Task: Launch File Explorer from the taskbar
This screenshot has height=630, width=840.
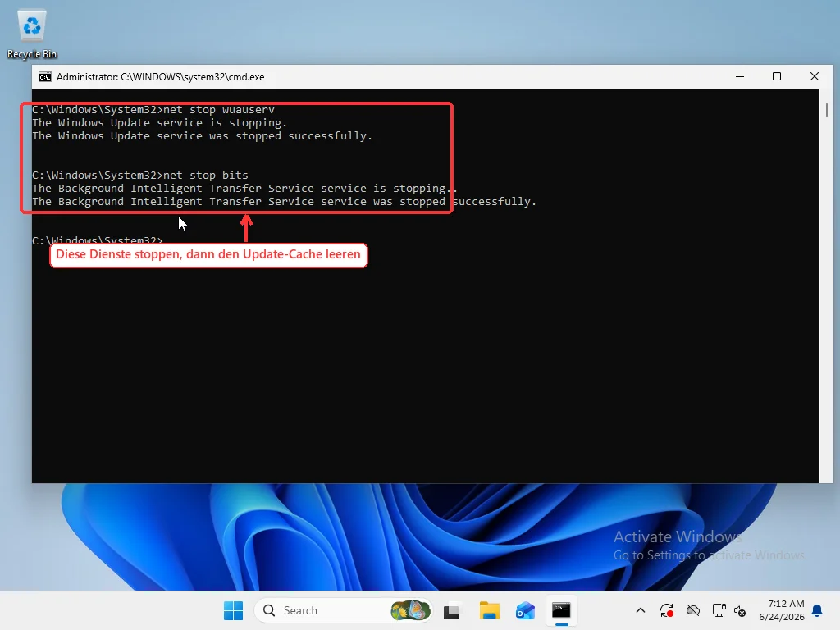Action: [489, 610]
